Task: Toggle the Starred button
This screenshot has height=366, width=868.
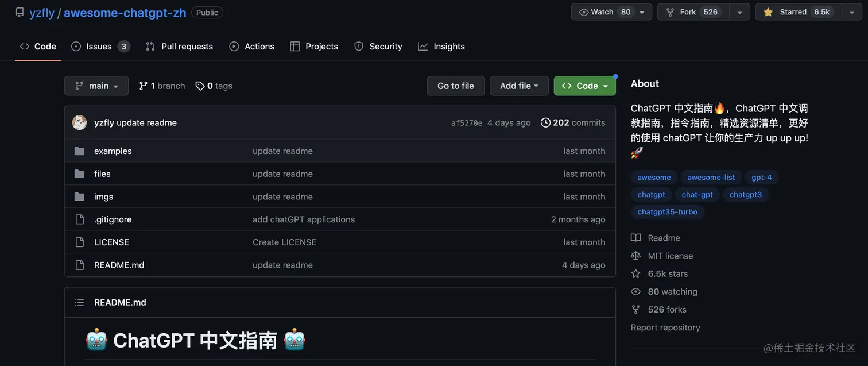Action: tap(799, 12)
